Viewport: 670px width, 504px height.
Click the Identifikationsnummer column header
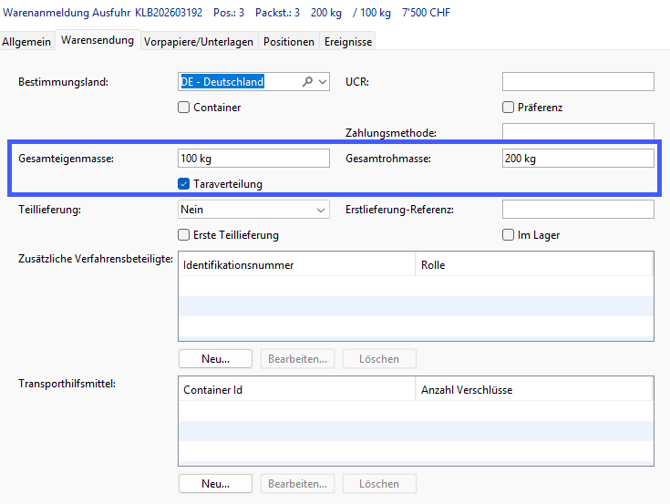[296, 265]
